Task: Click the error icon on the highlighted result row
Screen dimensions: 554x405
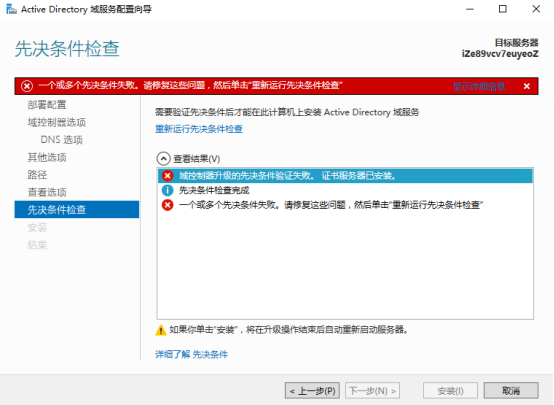Action: (167, 176)
